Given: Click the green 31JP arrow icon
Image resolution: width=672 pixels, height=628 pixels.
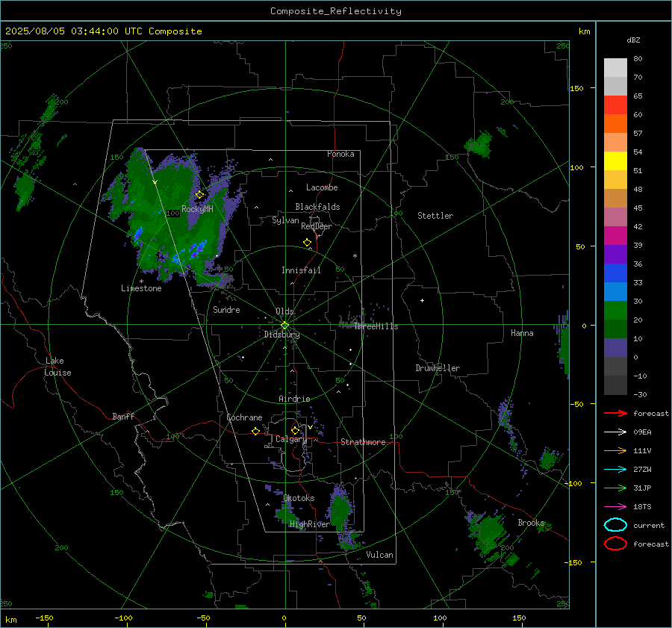Looking at the screenshot, I should (615, 488).
